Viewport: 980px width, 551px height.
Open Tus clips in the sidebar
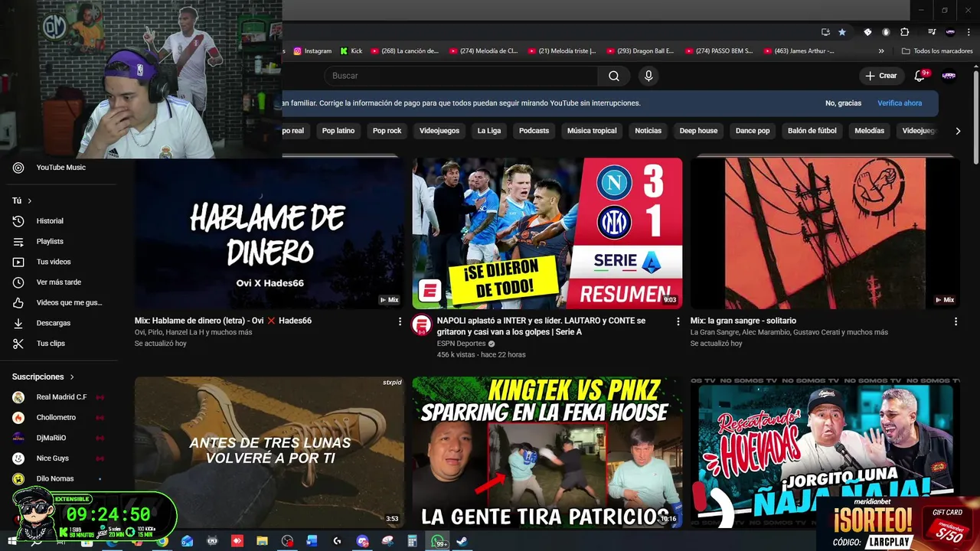pos(50,344)
